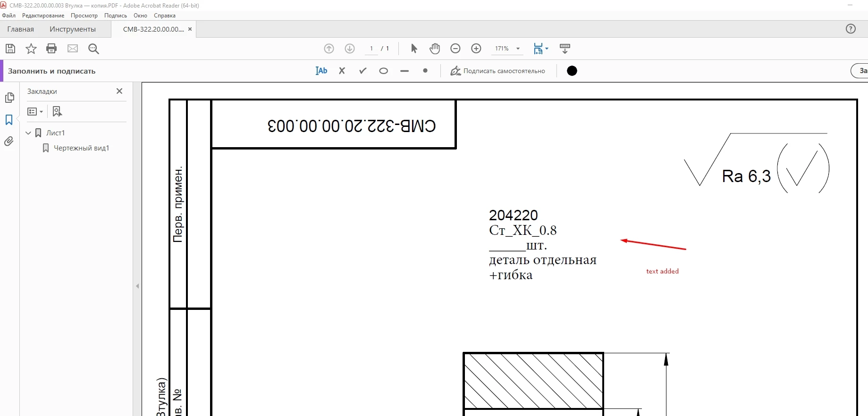
Task: Select the Чертежный вид1 bookmark
Action: (x=81, y=148)
